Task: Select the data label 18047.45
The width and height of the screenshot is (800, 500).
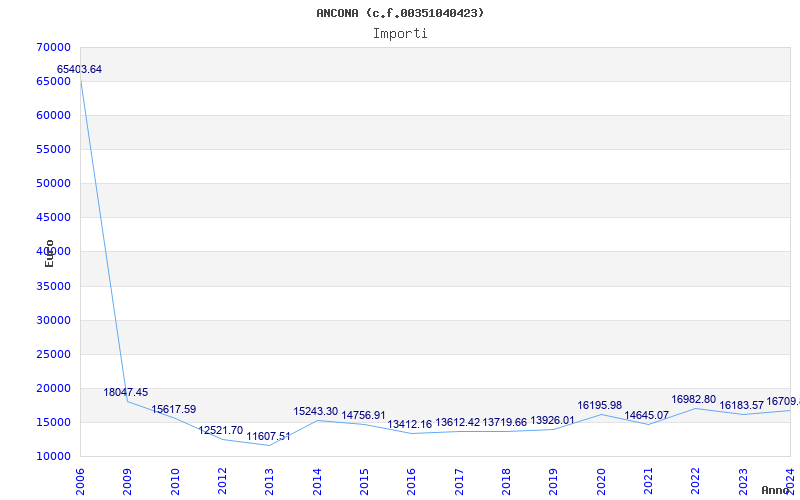Action: (x=126, y=392)
